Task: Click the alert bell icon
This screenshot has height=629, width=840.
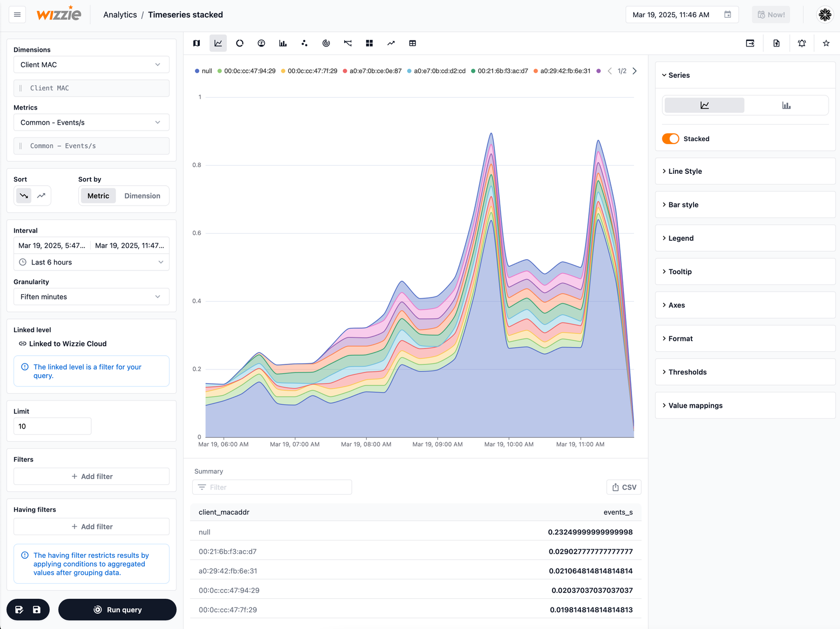Action: click(x=802, y=43)
